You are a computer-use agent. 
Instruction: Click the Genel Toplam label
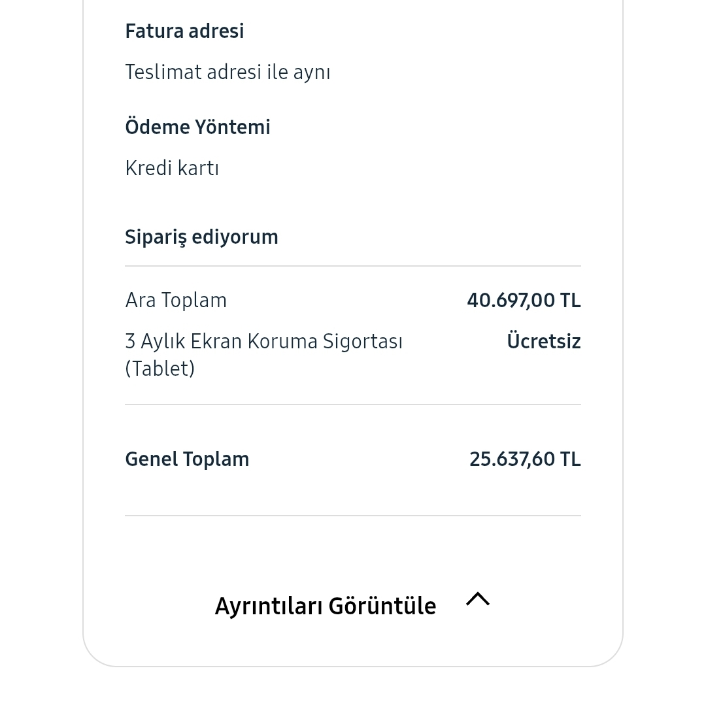pyautogui.click(x=187, y=459)
